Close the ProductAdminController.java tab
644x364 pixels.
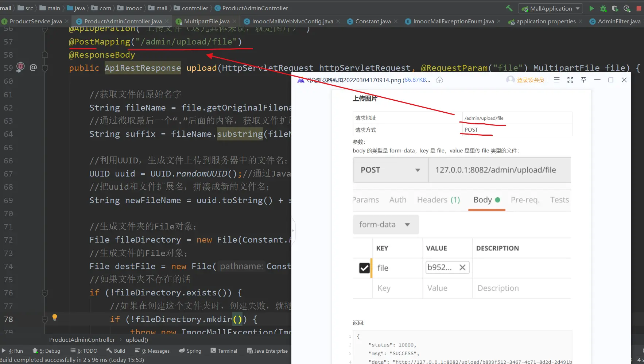click(167, 21)
